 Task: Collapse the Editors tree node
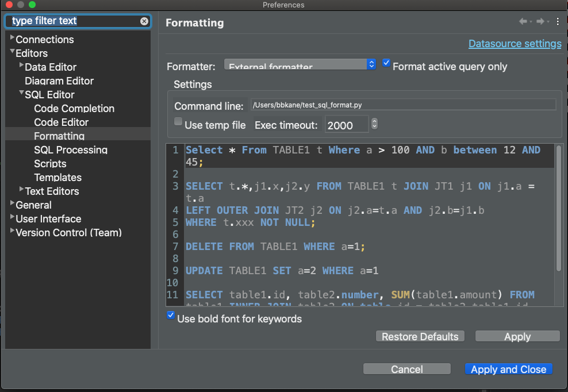[13, 53]
